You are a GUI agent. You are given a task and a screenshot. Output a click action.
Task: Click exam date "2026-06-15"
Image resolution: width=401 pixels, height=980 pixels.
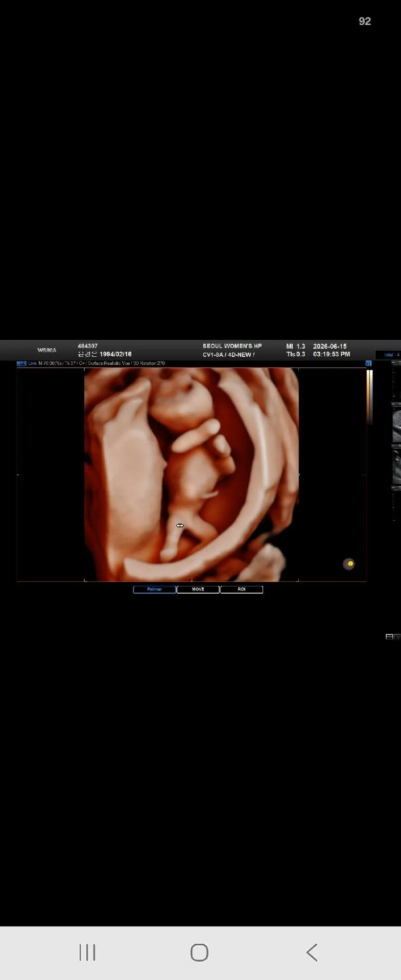point(330,346)
